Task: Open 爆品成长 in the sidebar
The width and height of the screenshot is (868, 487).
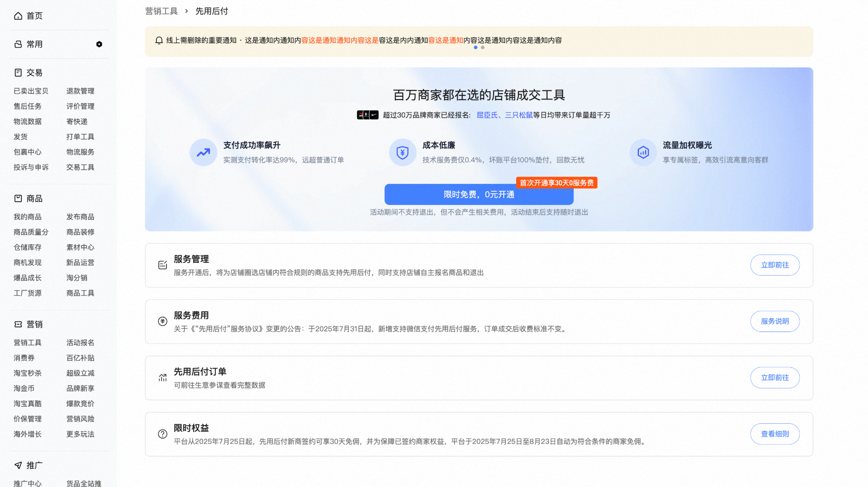Action: coord(28,278)
